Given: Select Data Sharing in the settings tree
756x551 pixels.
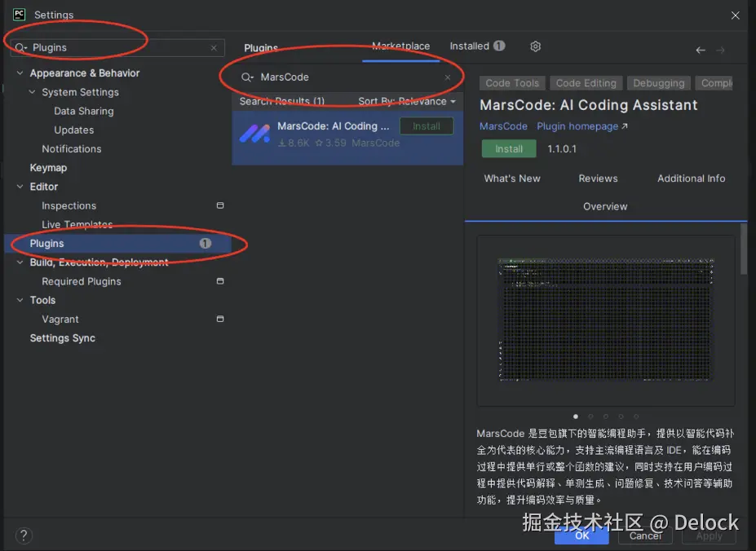Looking at the screenshot, I should [x=84, y=111].
